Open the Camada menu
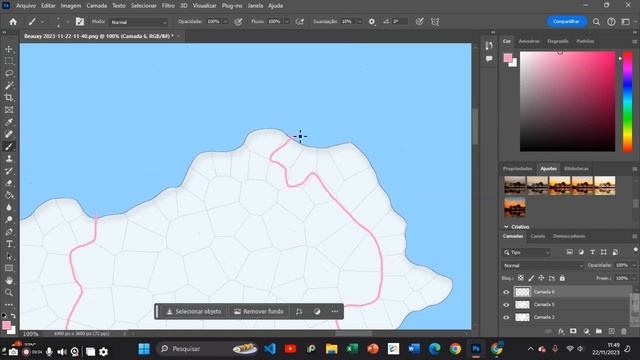The width and height of the screenshot is (640, 360). [96, 6]
